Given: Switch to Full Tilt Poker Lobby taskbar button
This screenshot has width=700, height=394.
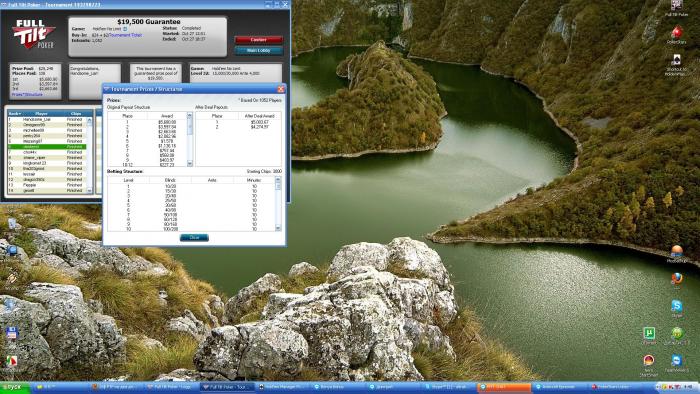Looking at the screenshot, I should 171,387.
